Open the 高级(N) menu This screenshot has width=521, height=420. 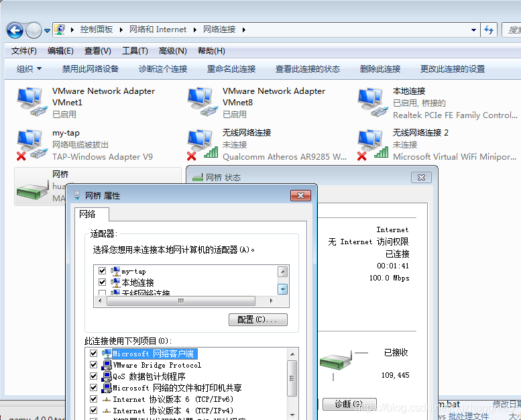coord(172,51)
